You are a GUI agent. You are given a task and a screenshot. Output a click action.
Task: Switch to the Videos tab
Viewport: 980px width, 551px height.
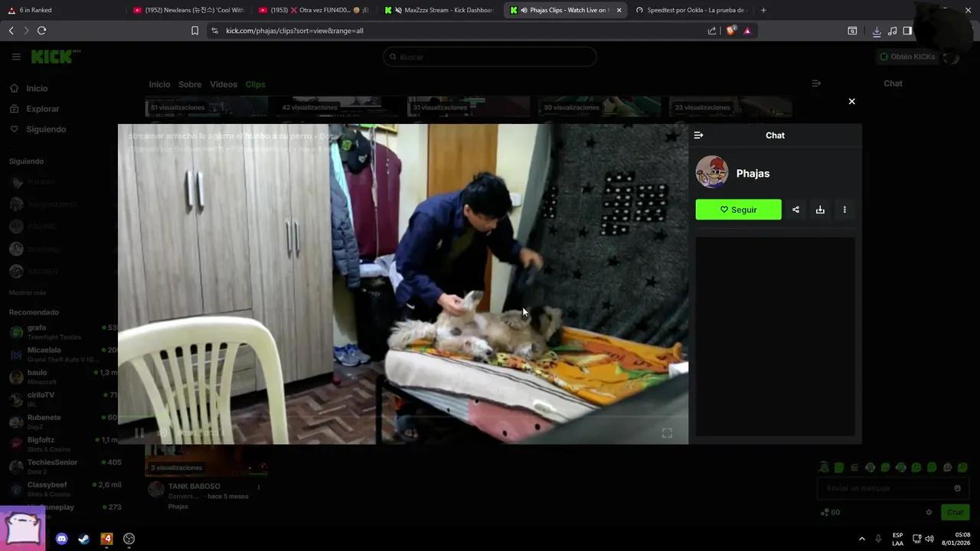(x=223, y=84)
